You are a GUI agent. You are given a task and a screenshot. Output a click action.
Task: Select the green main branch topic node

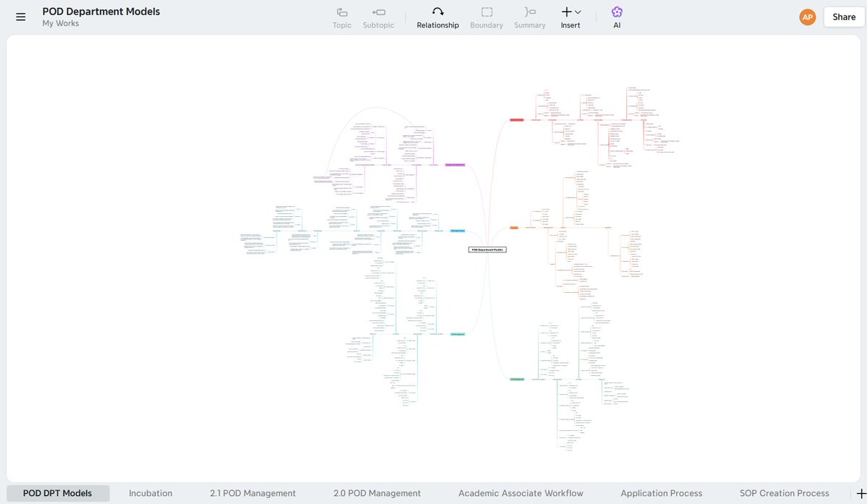point(516,379)
